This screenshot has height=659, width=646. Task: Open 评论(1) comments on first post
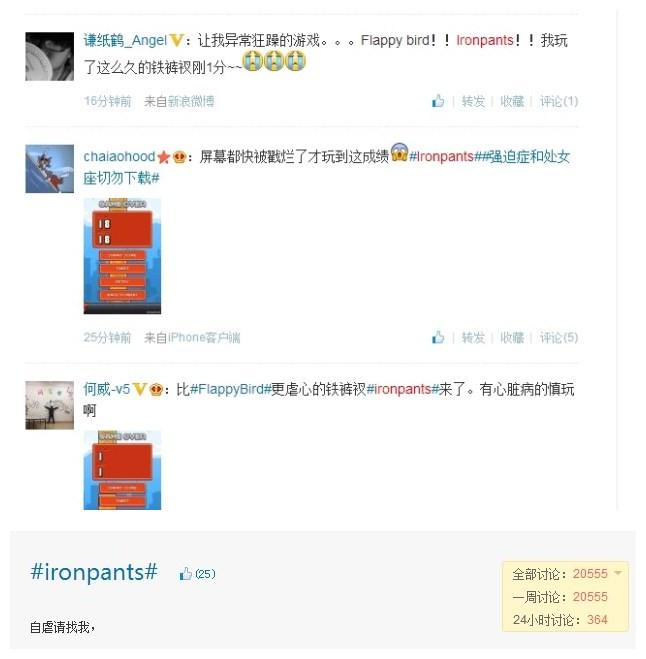click(x=559, y=101)
